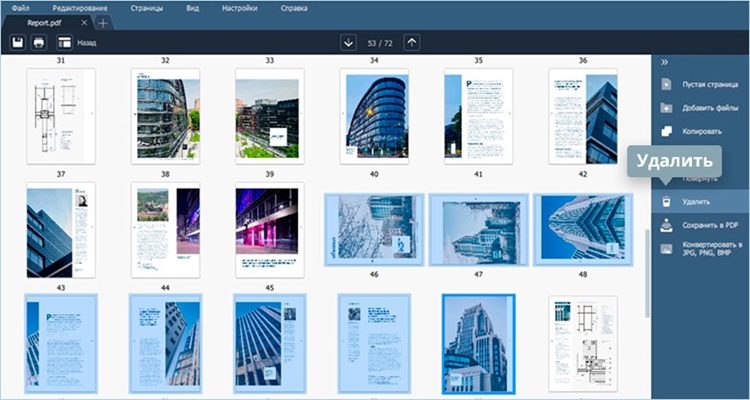Open the Настройки menu
Viewport: 750px width, 400px height.
pyautogui.click(x=240, y=8)
